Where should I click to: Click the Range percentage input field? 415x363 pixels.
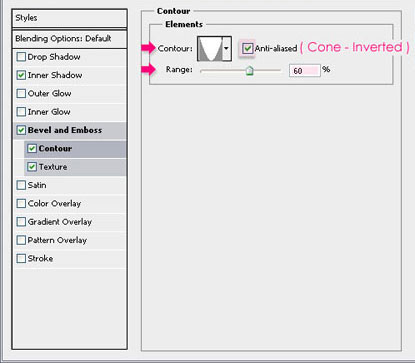click(305, 70)
